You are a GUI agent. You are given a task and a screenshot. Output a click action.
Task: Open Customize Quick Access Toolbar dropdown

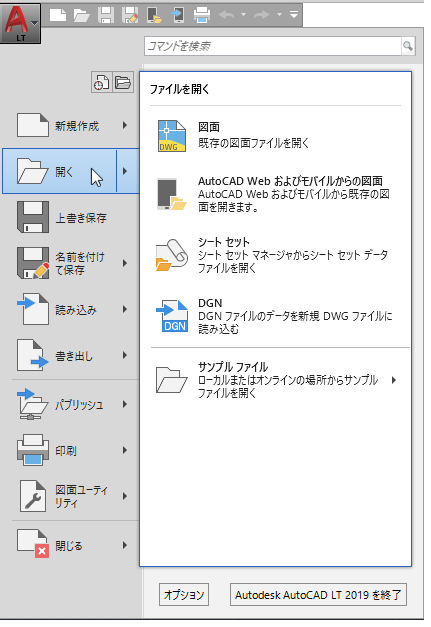coord(294,15)
